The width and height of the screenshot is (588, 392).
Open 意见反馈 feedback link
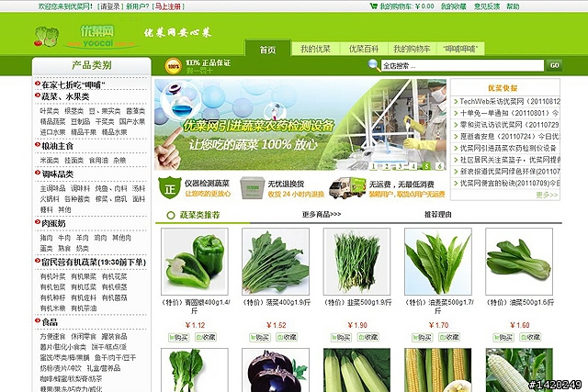point(487,6)
